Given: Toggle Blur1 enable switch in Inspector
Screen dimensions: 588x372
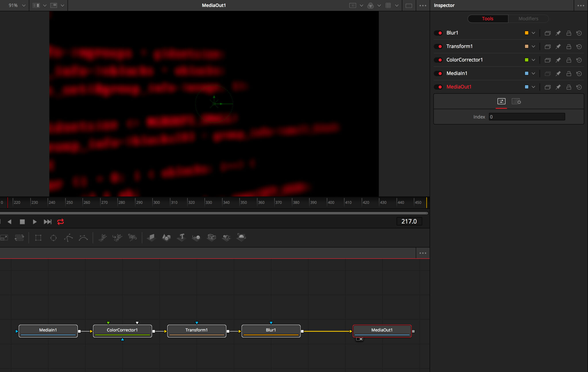Looking at the screenshot, I should (438, 33).
